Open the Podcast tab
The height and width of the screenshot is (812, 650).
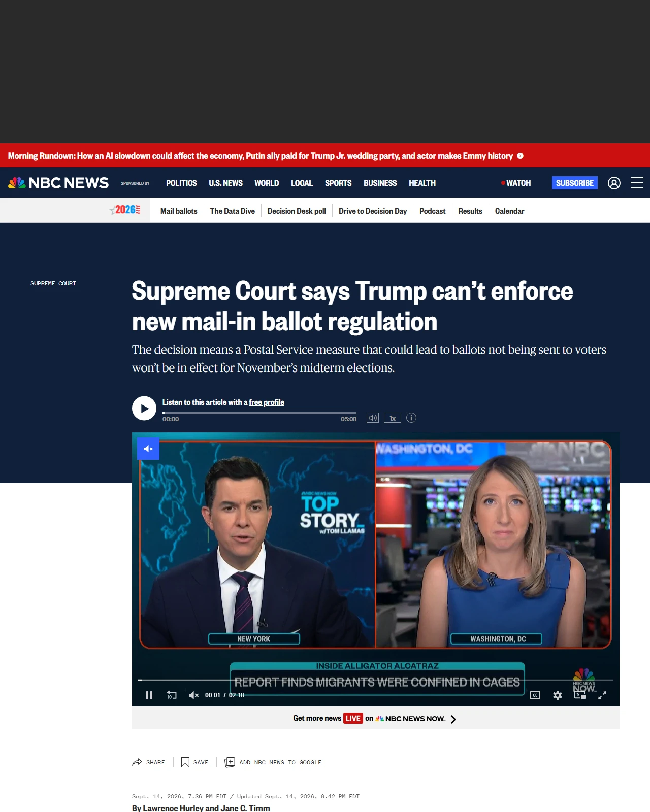(433, 211)
